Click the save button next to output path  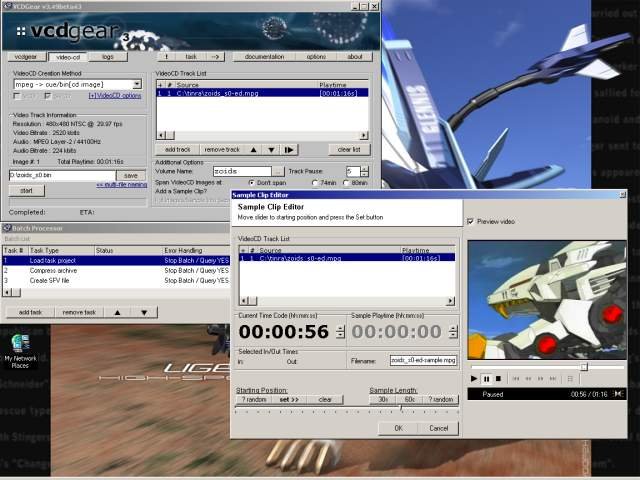131,176
